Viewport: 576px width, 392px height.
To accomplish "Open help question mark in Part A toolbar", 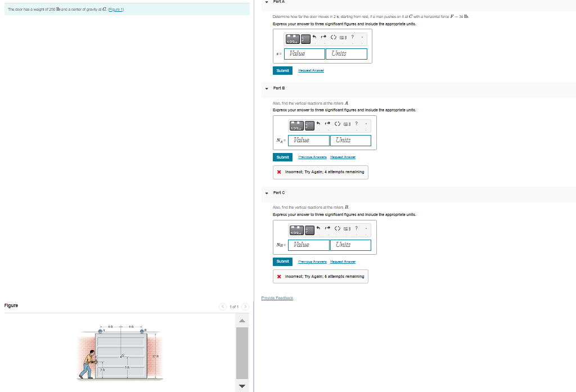I will (x=353, y=37).
